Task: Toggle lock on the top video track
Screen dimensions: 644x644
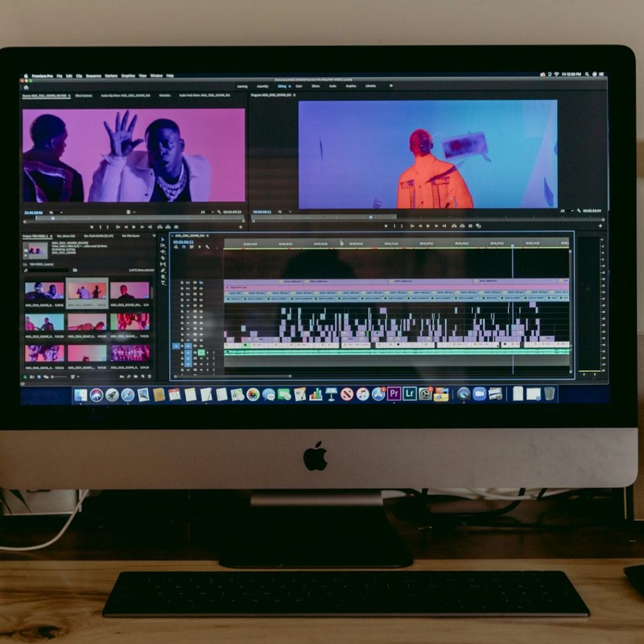Action: click(x=182, y=283)
